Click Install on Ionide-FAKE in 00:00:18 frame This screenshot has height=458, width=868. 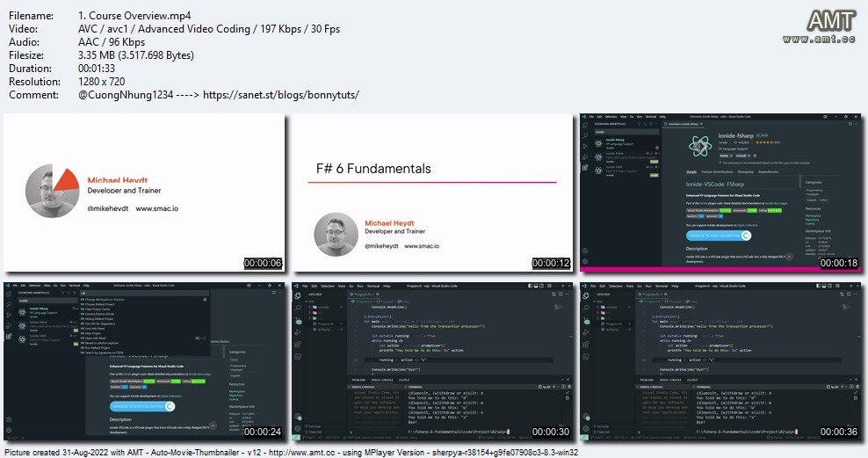(x=654, y=175)
